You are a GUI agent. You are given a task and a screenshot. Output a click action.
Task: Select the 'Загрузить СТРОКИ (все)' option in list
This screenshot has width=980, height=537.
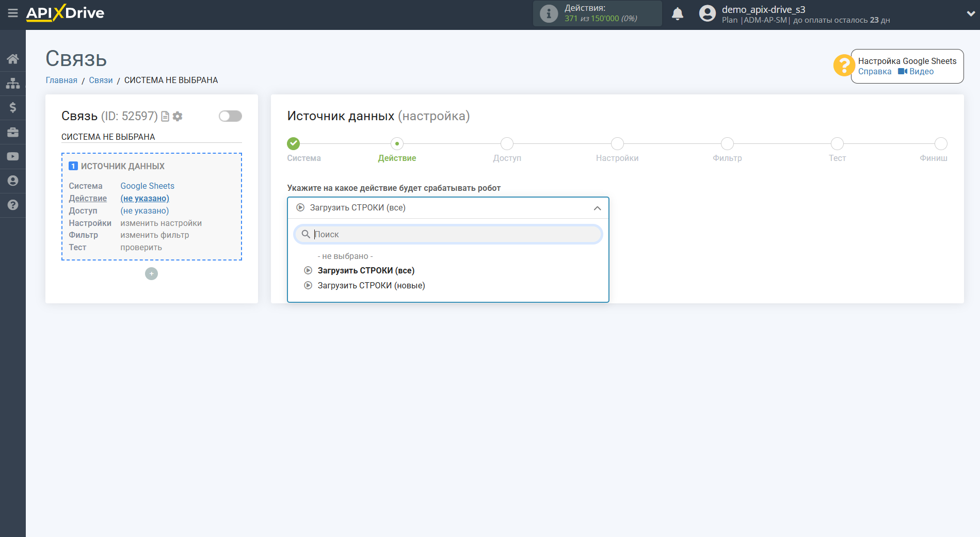point(366,270)
